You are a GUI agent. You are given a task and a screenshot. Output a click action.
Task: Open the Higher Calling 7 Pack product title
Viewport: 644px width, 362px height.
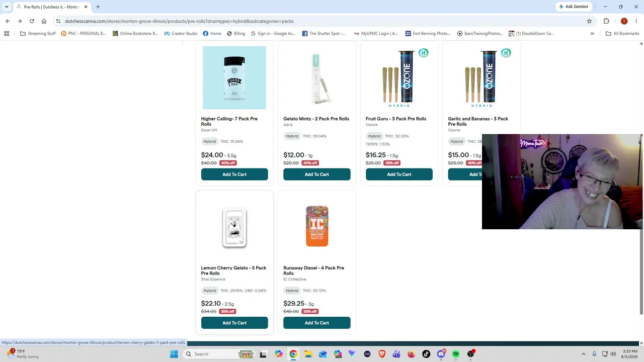tap(229, 121)
